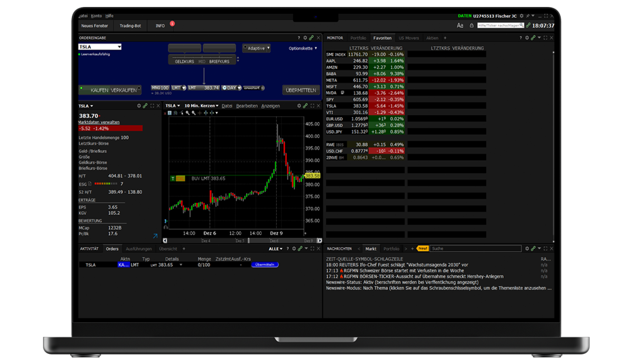Click the Marktdaten verwalten link
The image size is (632, 364).
tap(98, 122)
